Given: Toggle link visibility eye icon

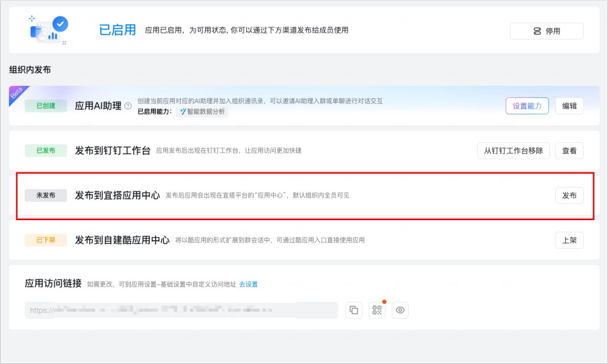Looking at the screenshot, I should (x=400, y=310).
